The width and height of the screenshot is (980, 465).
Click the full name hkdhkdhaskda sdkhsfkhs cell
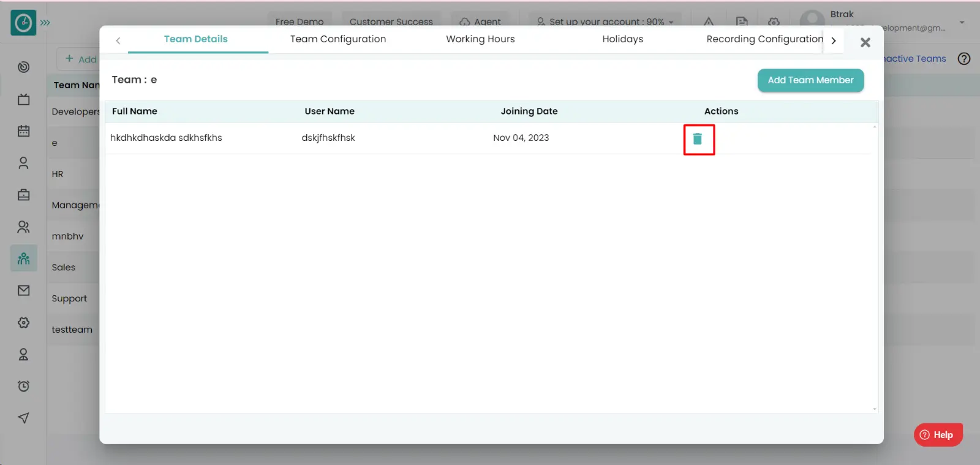pos(166,138)
